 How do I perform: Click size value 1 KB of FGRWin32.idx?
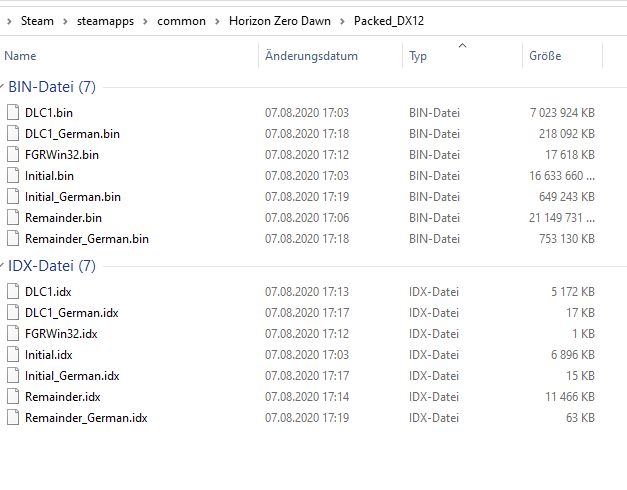583,334
